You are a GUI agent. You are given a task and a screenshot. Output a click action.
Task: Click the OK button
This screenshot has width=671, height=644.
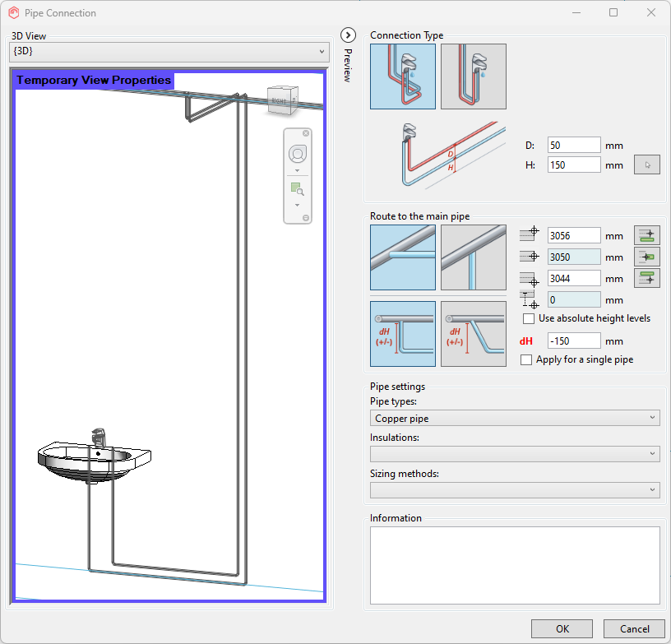tap(562, 628)
